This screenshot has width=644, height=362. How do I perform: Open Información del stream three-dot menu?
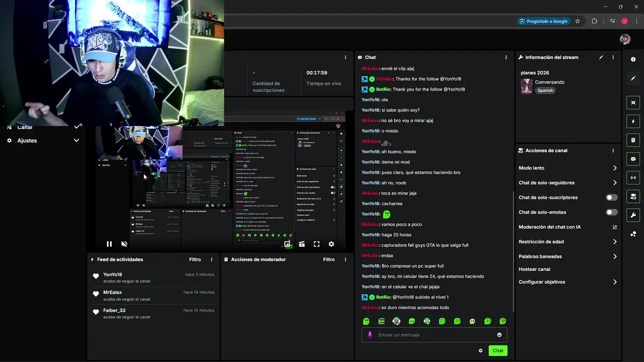(x=613, y=57)
